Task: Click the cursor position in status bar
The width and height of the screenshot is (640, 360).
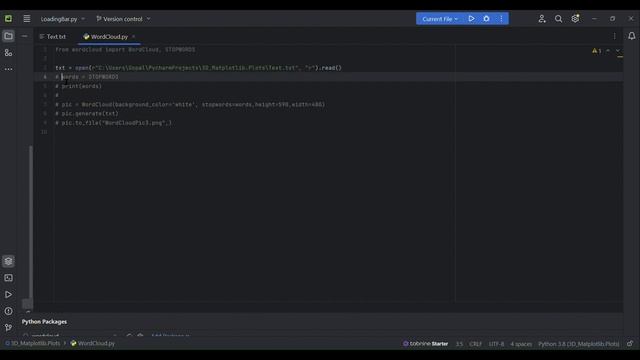Action: coord(459,344)
